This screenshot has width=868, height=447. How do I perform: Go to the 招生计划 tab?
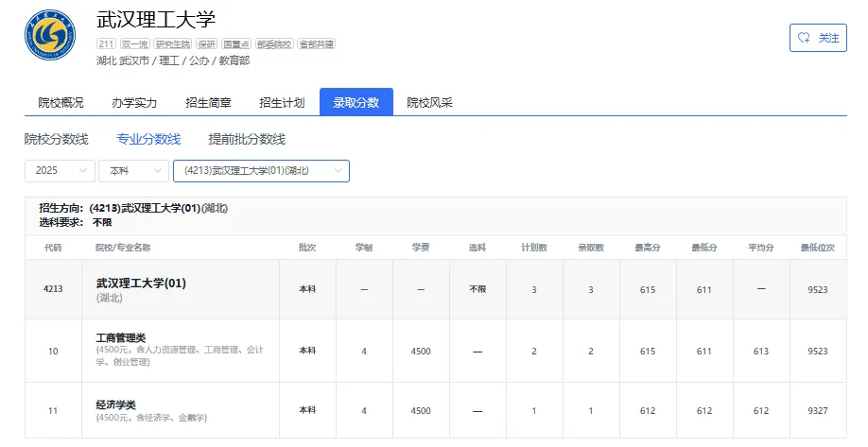click(283, 102)
